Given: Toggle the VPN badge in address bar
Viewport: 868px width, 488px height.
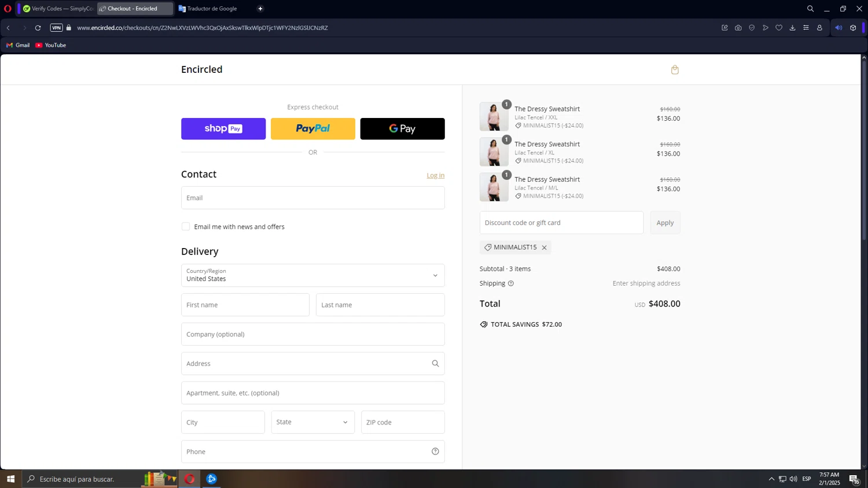Looking at the screenshot, I should pos(56,28).
